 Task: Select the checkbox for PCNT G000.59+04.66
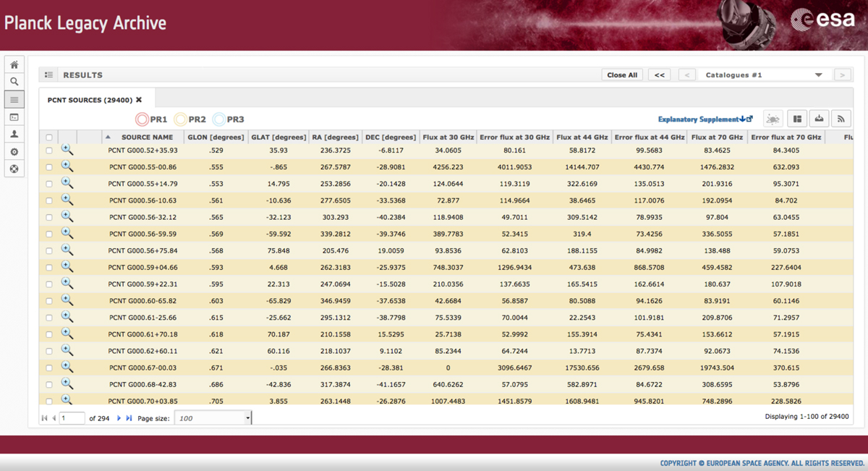(x=49, y=268)
